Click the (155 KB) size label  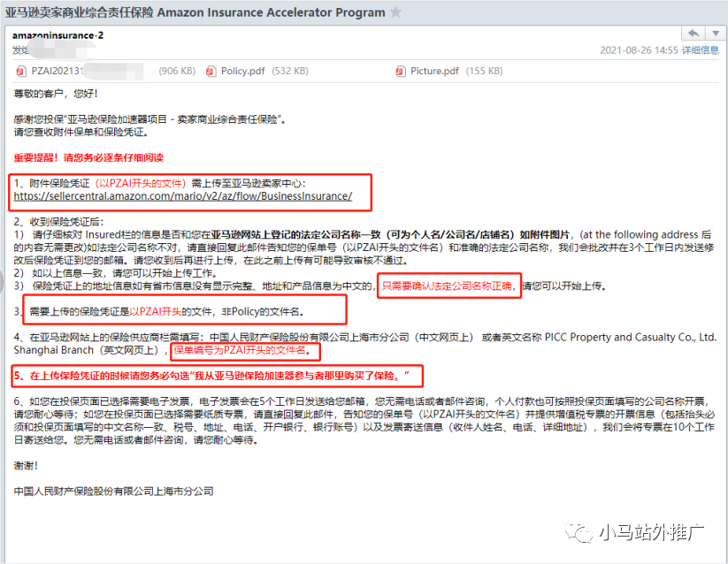[484, 71]
